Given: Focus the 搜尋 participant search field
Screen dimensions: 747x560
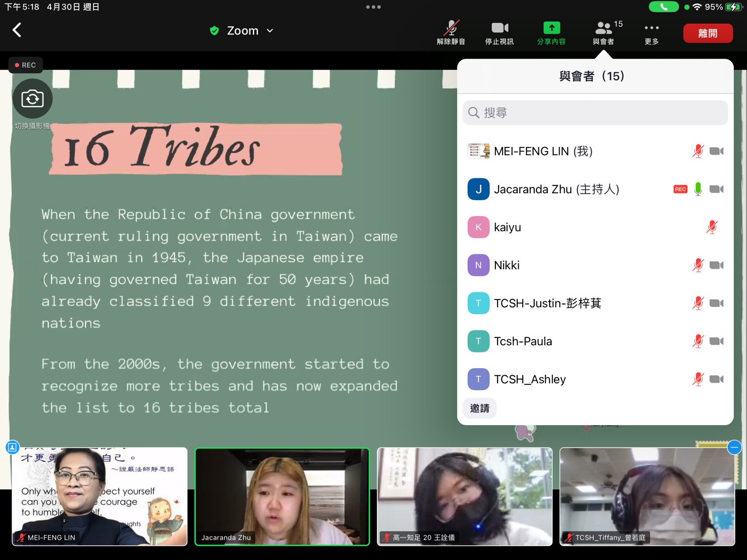Looking at the screenshot, I should click(x=595, y=113).
